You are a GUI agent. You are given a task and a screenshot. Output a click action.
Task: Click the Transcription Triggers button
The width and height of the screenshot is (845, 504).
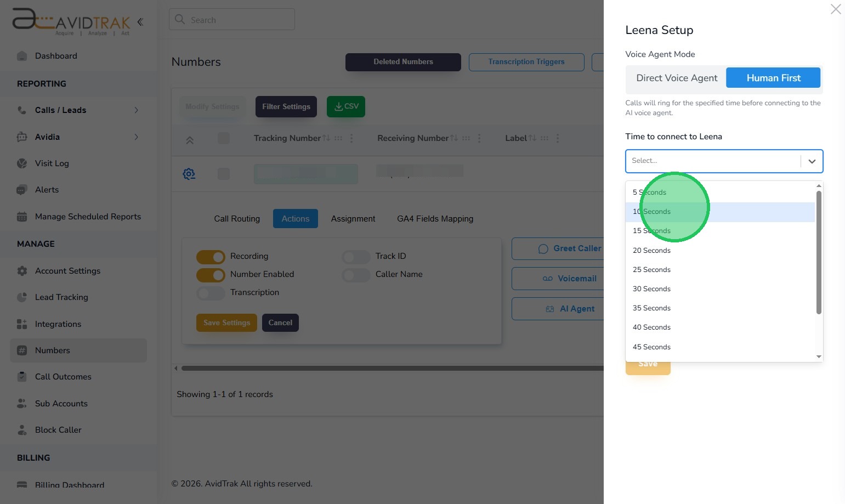tap(526, 62)
